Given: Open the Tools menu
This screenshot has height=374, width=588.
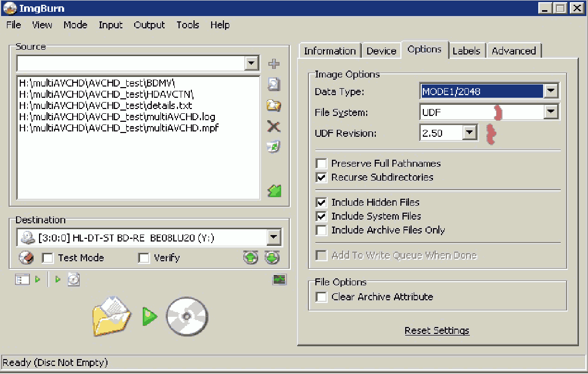Looking at the screenshot, I should [188, 25].
